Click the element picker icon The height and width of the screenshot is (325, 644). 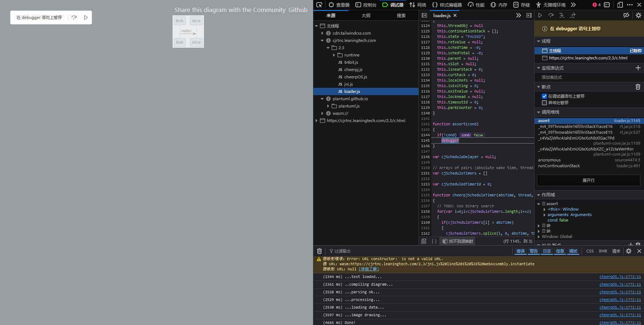(x=319, y=5)
